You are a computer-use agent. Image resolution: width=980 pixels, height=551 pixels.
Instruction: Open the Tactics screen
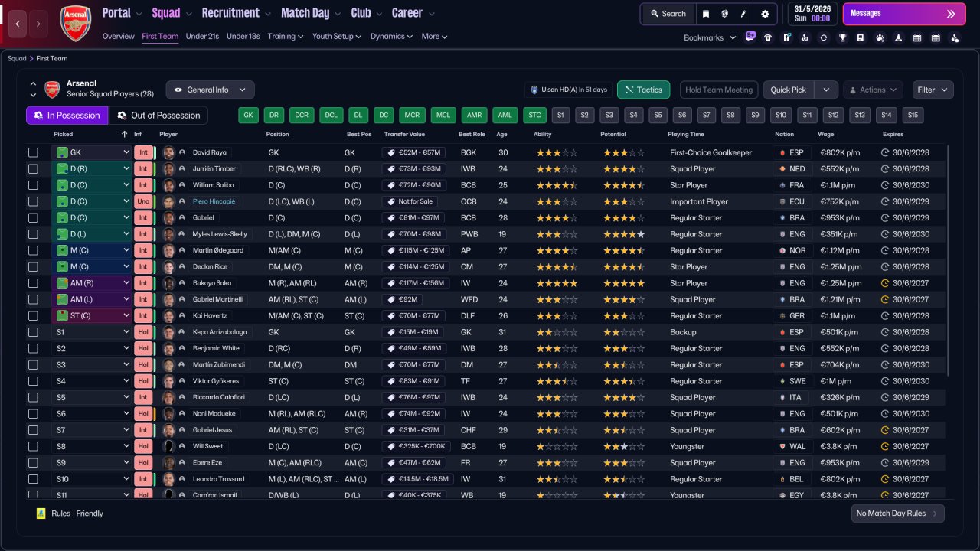[x=643, y=90]
